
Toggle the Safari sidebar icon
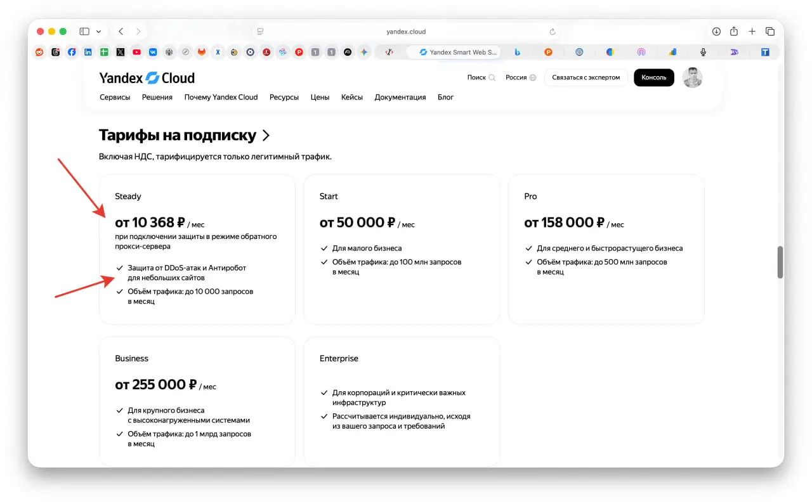(84, 31)
